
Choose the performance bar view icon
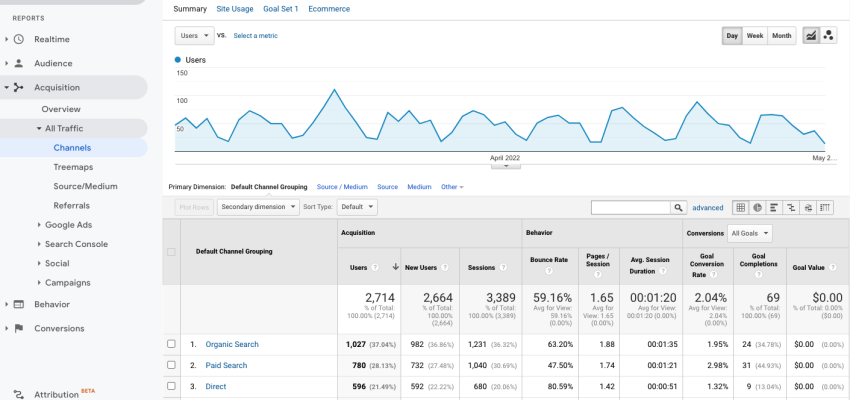pos(774,207)
